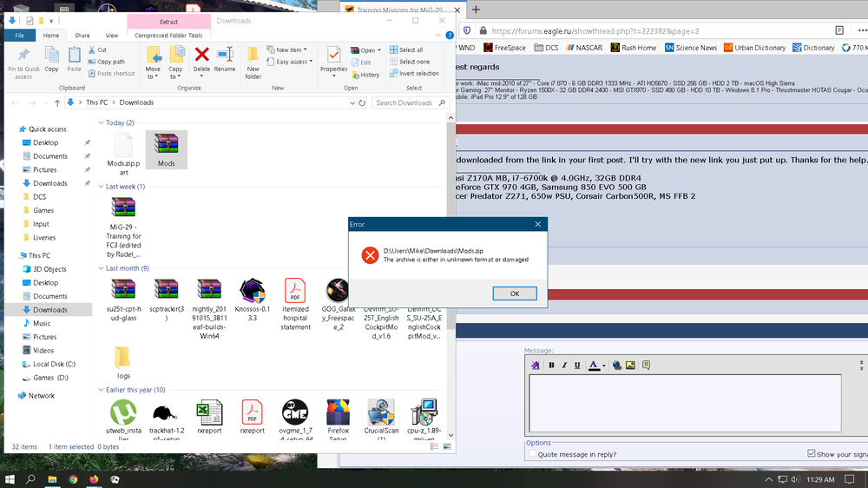Image resolution: width=868 pixels, height=488 pixels.
Task: Click the text color A swatch
Action: (x=594, y=365)
